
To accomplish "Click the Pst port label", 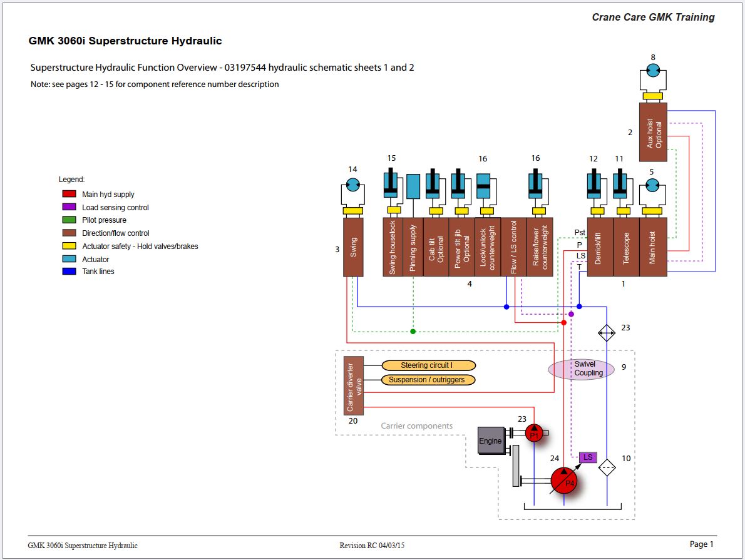I will tap(580, 232).
